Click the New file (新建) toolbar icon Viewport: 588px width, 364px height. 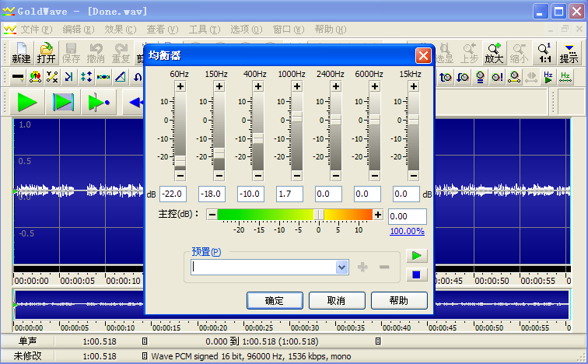(x=21, y=53)
